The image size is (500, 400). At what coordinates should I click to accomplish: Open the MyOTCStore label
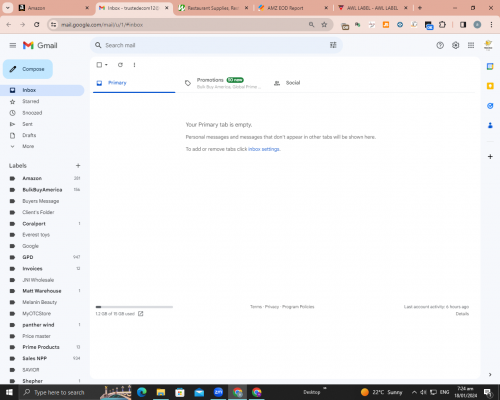[36, 314]
